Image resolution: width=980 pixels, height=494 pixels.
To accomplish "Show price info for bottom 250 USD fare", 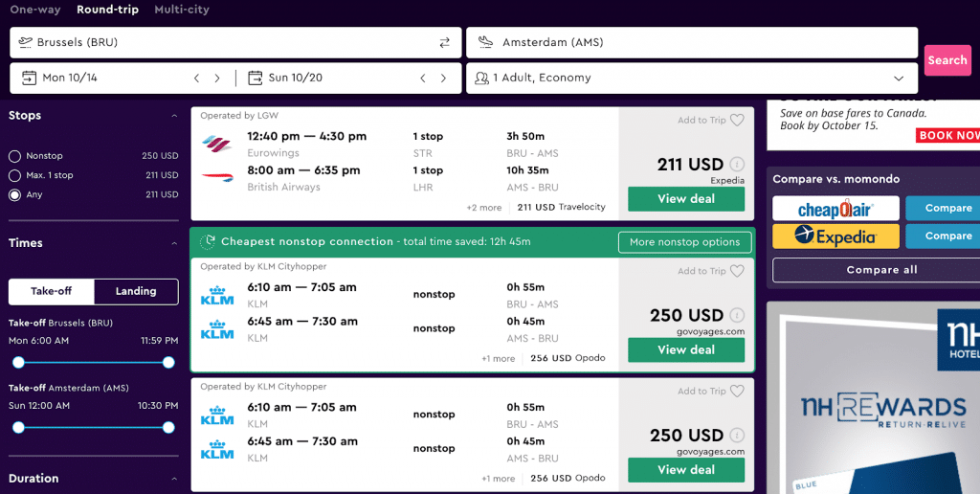I will click(737, 436).
